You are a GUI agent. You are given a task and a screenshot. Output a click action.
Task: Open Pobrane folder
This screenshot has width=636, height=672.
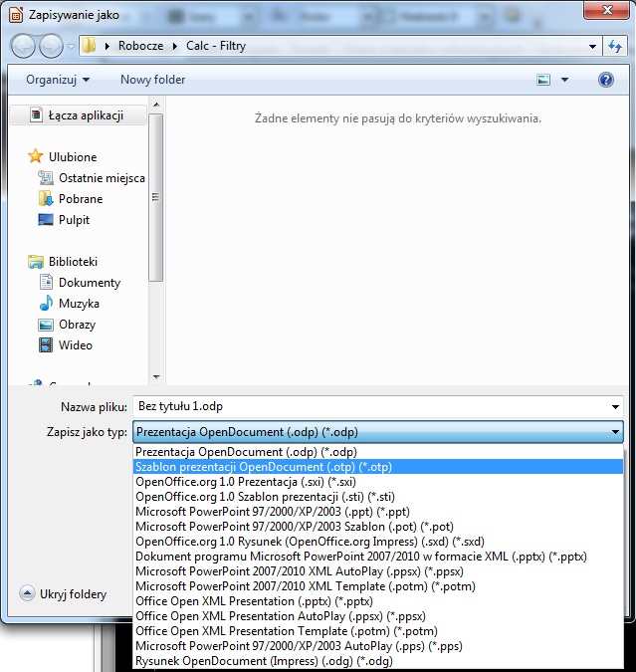click(81, 199)
